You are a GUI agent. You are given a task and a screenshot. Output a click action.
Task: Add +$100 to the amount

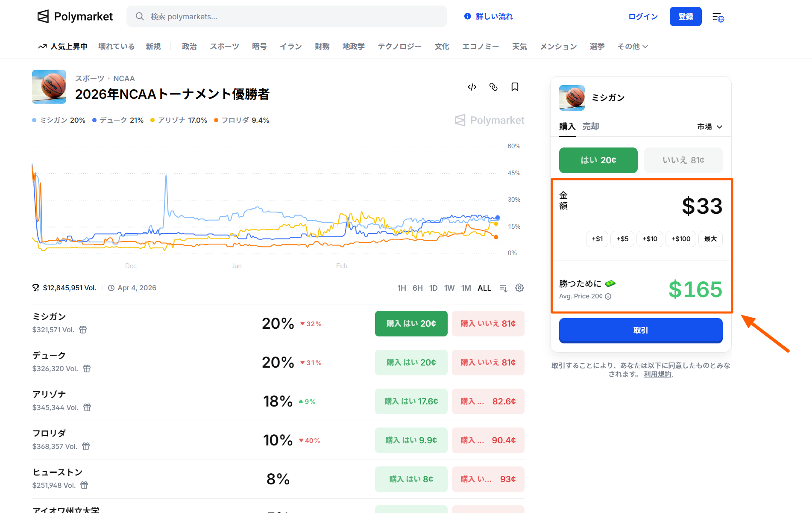click(680, 239)
